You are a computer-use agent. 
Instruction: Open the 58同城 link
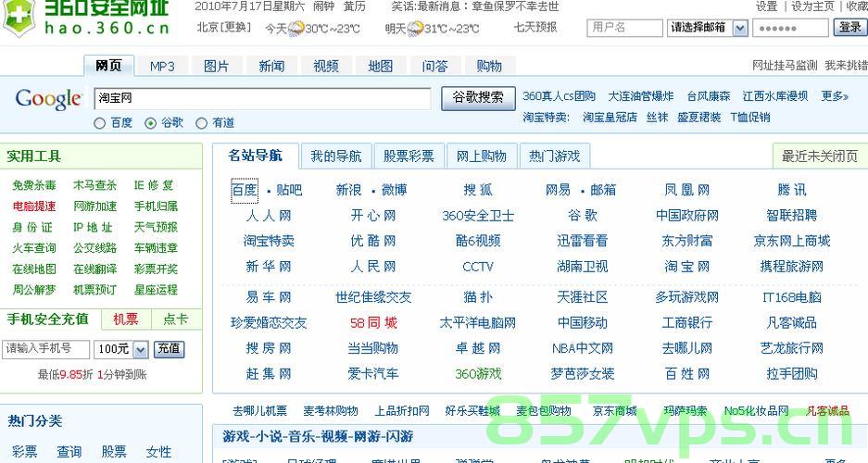click(373, 323)
